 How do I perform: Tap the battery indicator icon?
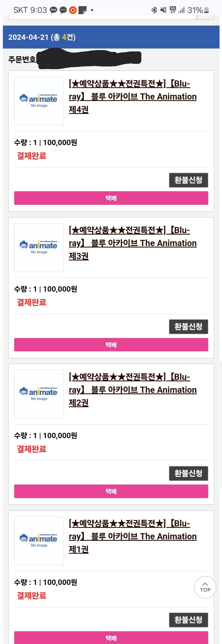pyautogui.click(x=206, y=10)
